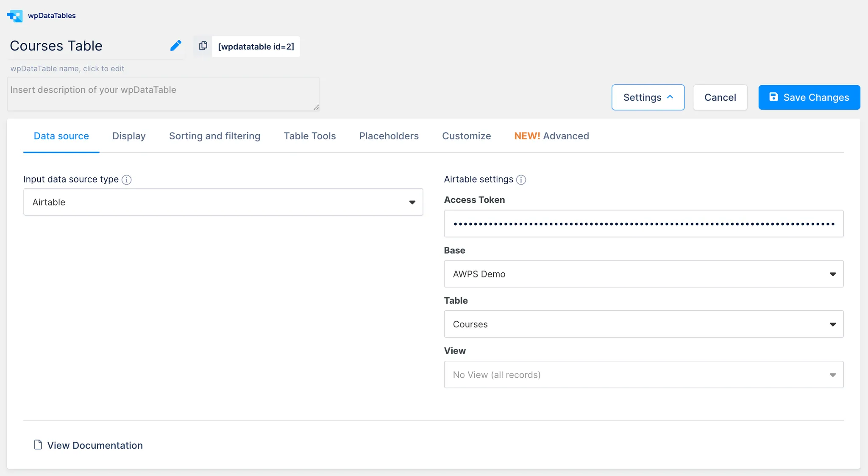Edit table name with pencil icon
Image resolution: width=868 pixels, height=476 pixels.
point(176,45)
